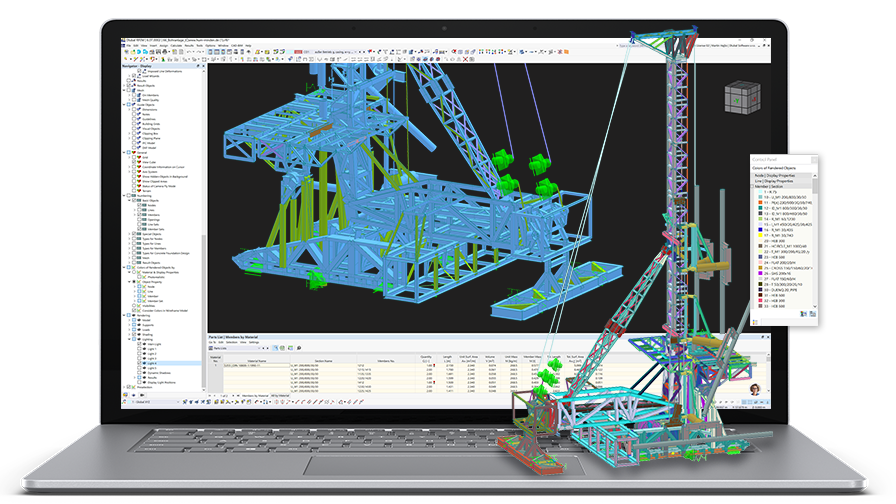Switch to Navigator Views camera tab icon
Screen dimensions: 896x504
(x=142, y=395)
